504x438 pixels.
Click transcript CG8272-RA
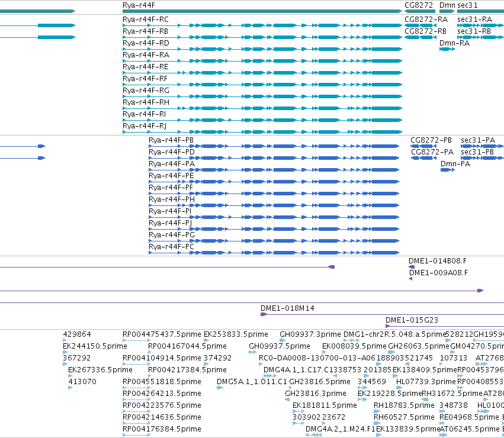[426, 20]
